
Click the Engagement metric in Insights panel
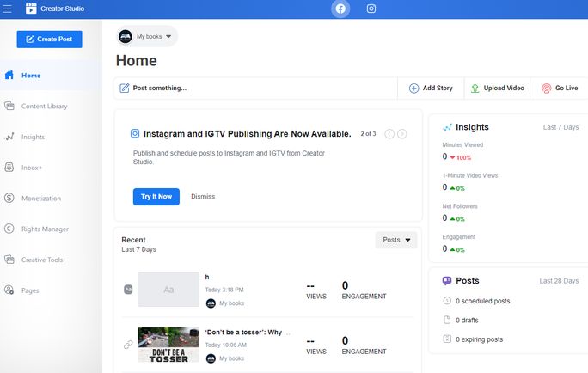459,237
